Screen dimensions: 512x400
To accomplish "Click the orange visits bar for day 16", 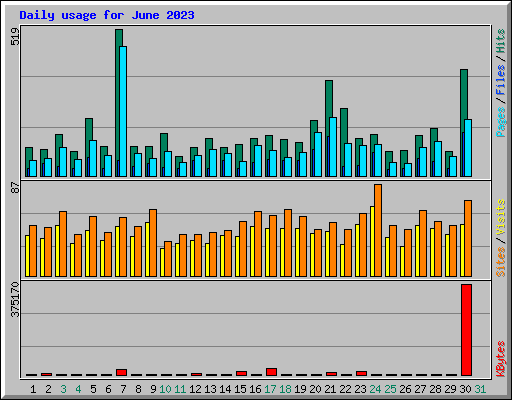I will click(258, 244).
